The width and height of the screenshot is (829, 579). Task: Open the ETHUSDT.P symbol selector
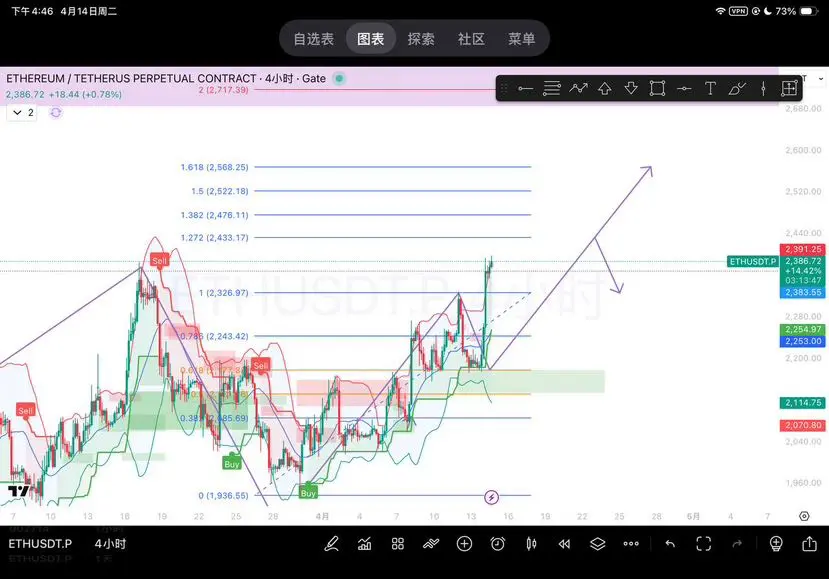(x=40, y=544)
